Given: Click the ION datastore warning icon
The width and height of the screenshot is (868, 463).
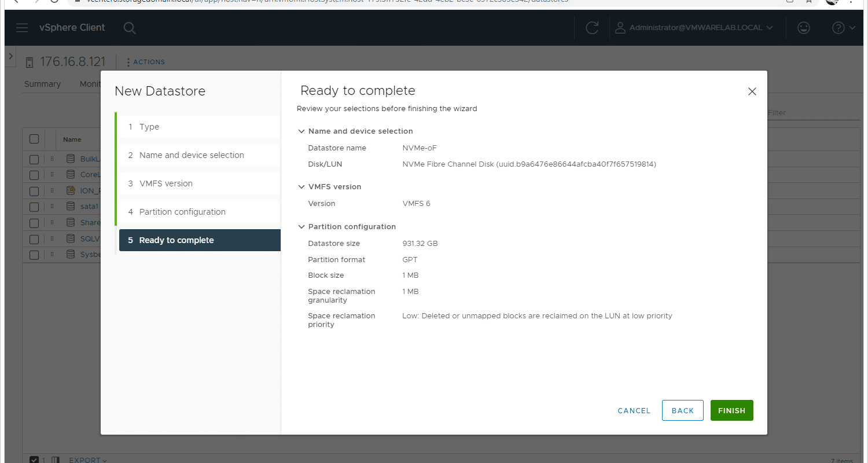Looking at the screenshot, I should [x=71, y=190].
